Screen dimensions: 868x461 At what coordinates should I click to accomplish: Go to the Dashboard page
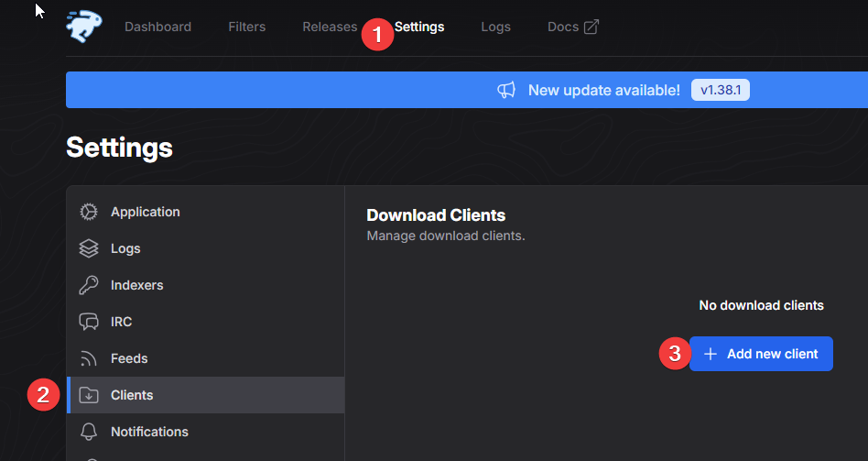[x=157, y=27]
